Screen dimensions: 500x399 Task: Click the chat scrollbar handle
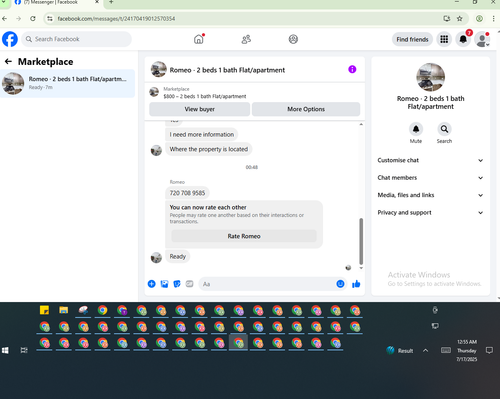tap(361, 241)
